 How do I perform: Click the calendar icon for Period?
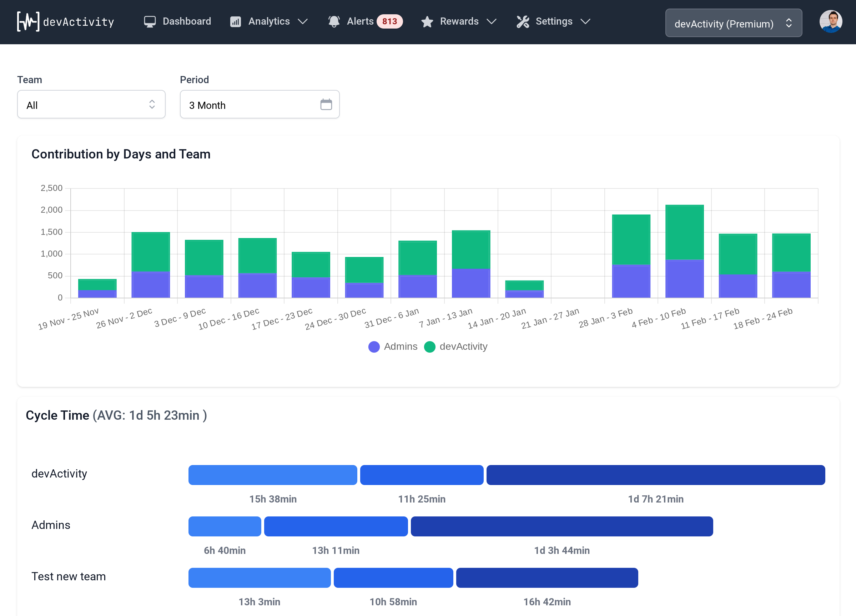point(326,104)
